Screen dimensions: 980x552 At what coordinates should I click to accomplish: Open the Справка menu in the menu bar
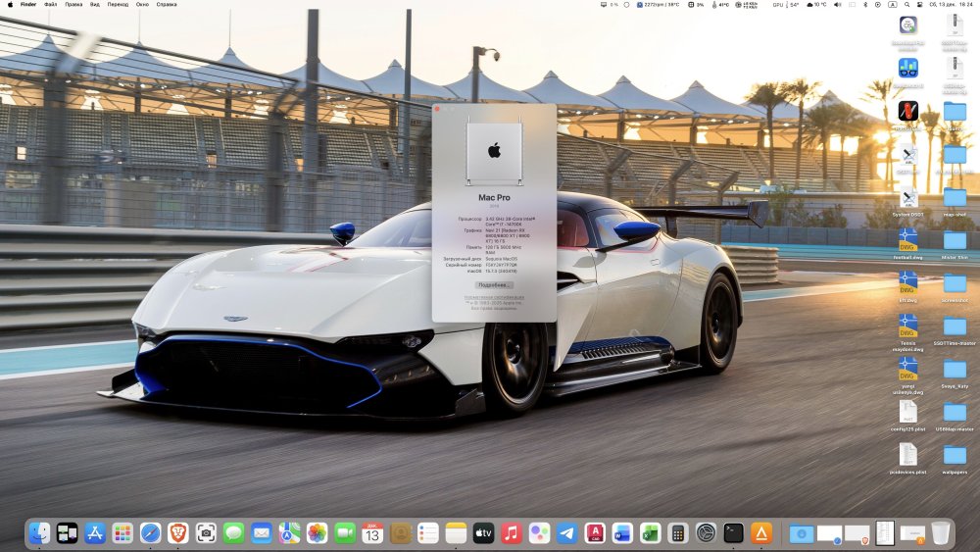pyautogui.click(x=167, y=4)
